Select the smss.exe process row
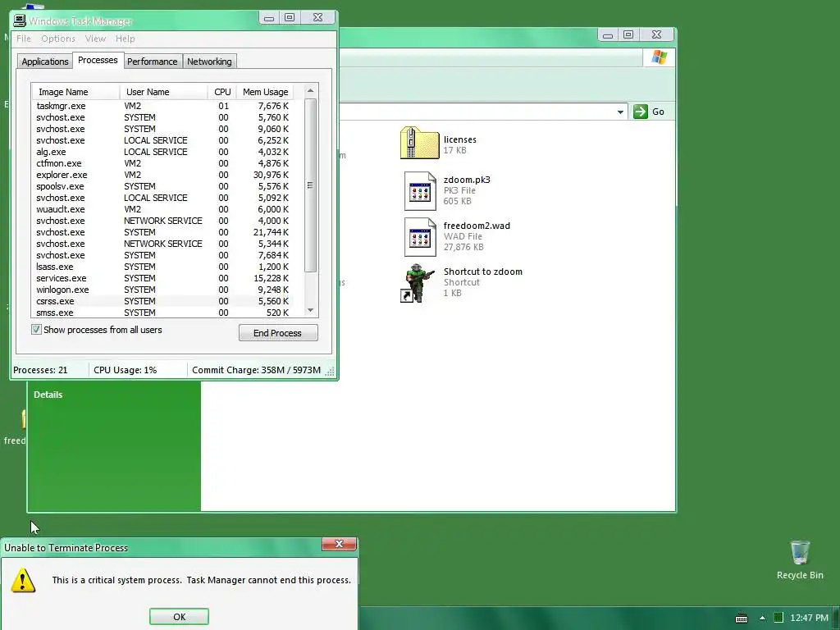 click(163, 313)
